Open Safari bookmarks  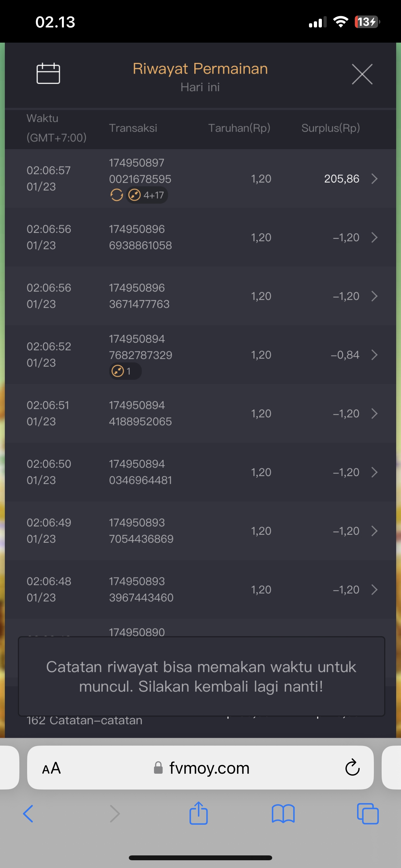(283, 814)
